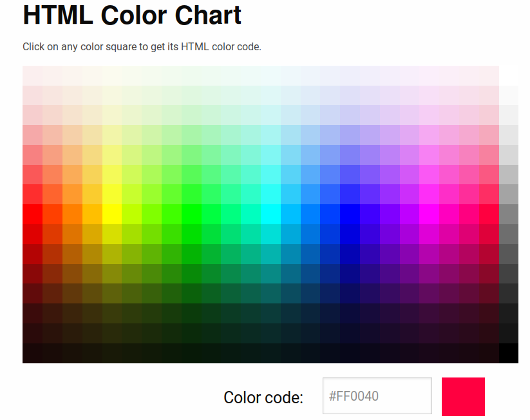Choose the lime yellow-green color square
Image resolution: width=530 pixels, height=420 pixels.
tap(132, 214)
